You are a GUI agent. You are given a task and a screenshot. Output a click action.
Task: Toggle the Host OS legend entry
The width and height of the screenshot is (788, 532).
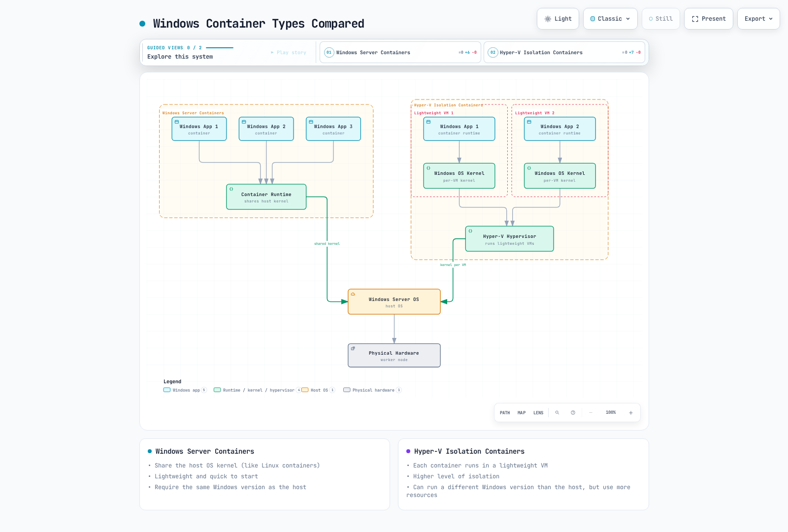pyautogui.click(x=318, y=390)
